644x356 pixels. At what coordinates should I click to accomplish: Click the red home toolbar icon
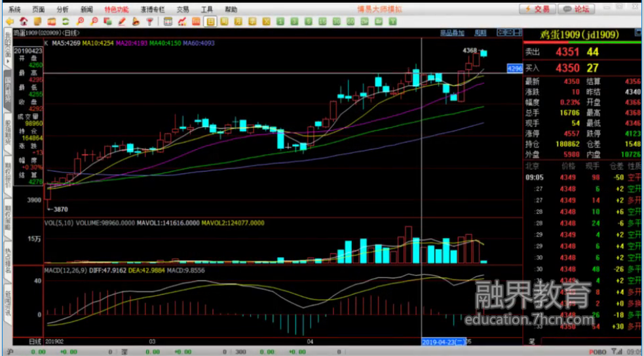click(24, 21)
